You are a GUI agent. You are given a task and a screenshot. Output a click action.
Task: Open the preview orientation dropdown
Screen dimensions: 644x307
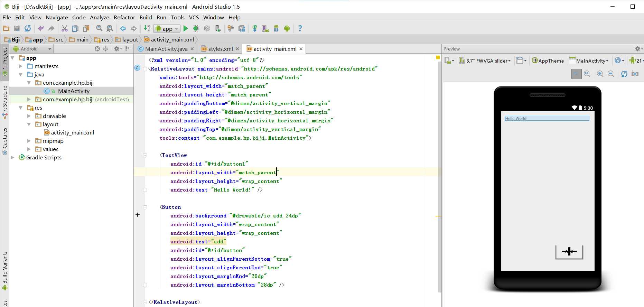pos(521,61)
